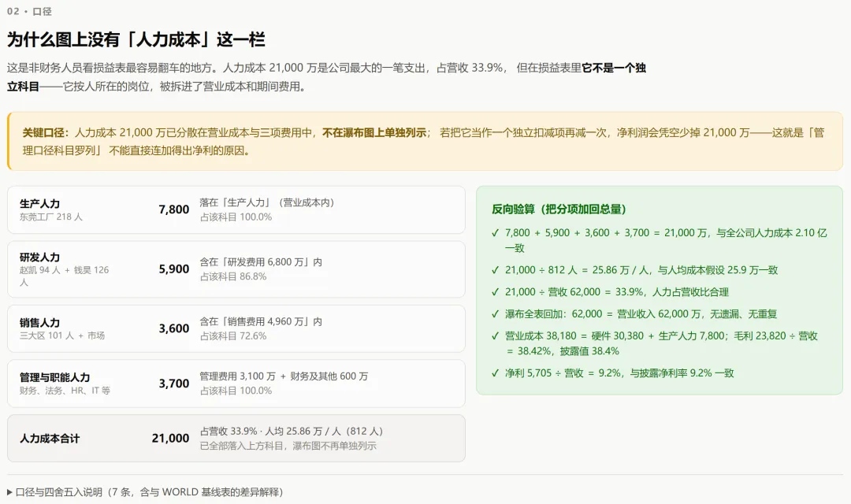Click checkmark beside 21,000 ÷ 营收 62,000 line
This screenshot has height=504, width=851.
(495, 292)
